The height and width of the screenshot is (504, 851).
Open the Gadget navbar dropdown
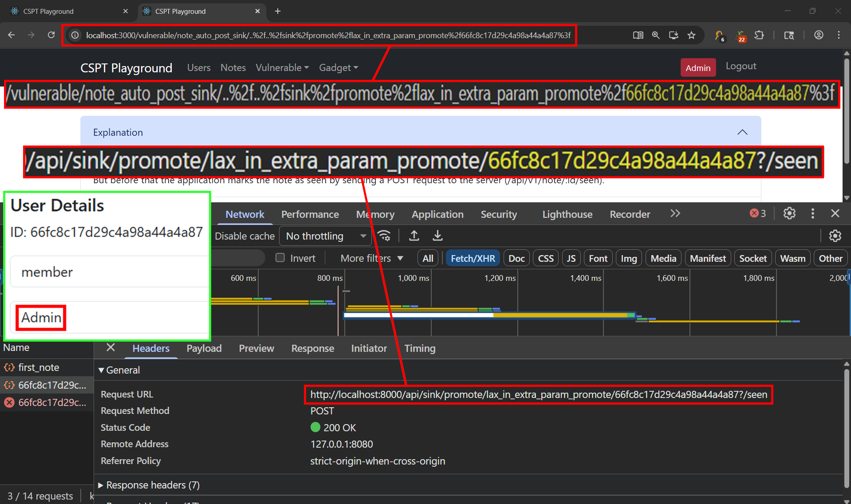(x=339, y=67)
